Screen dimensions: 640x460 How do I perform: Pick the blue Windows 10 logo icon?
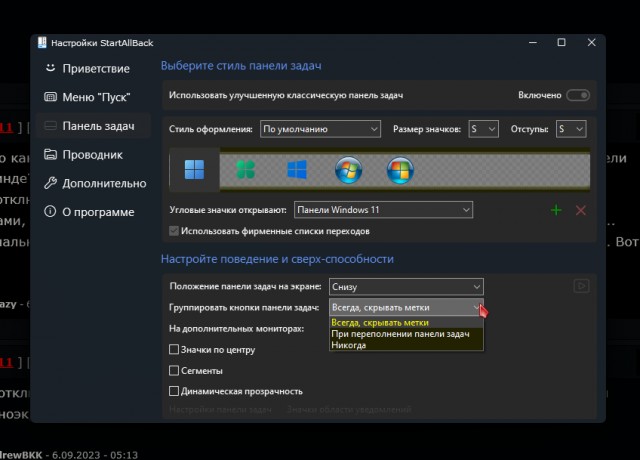pos(297,169)
